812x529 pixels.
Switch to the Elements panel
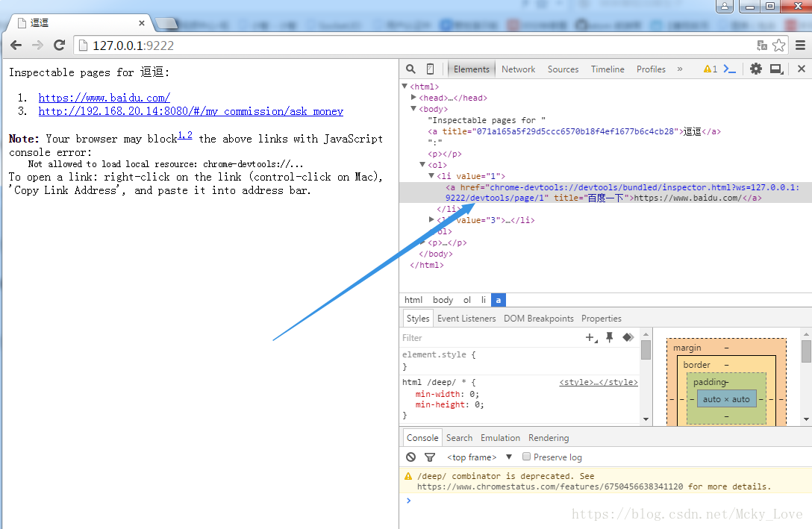(471, 69)
